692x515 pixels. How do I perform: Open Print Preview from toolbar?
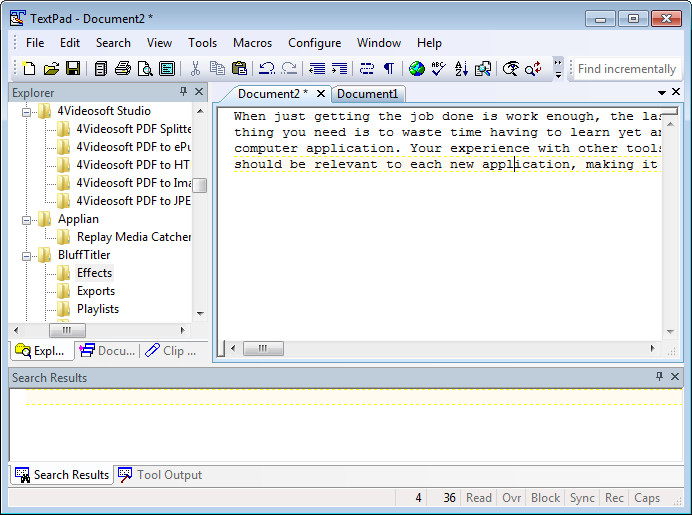click(x=145, y=68)
